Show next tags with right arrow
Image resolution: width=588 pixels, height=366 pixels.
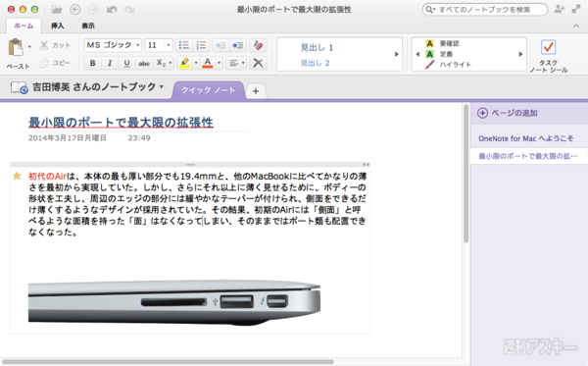(520, 54)
